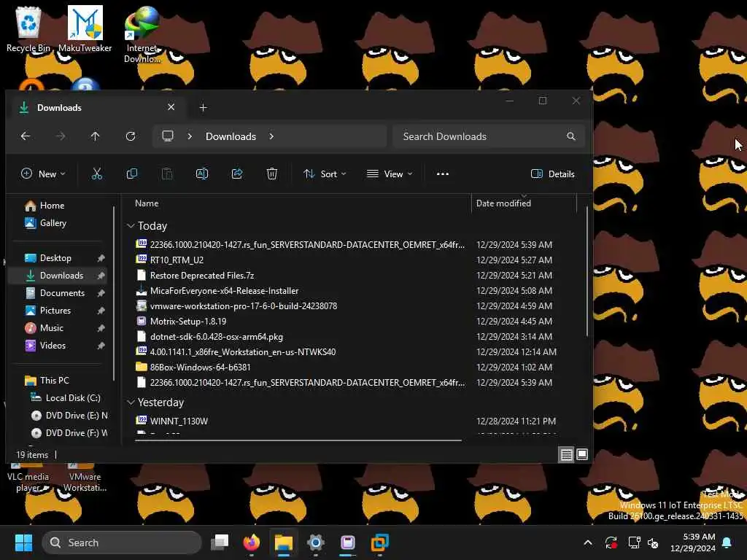
Task: Click the taskbar Search box
Action: click(x=122, y=542)
